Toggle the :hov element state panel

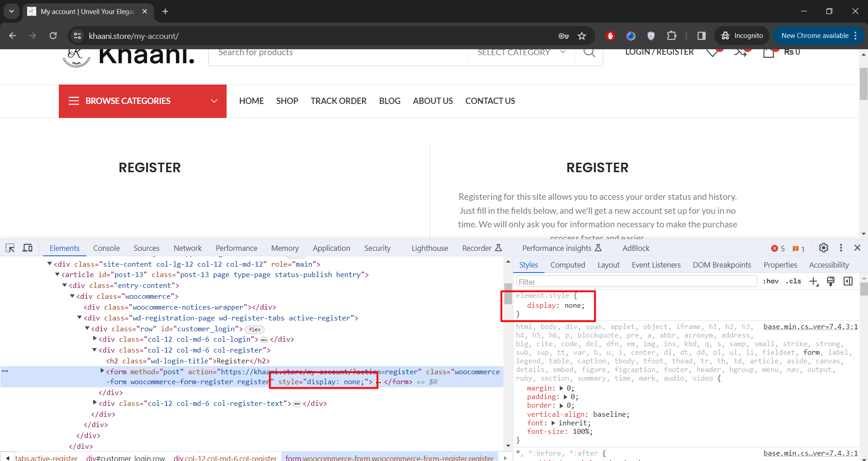click(x=771, y=281)
